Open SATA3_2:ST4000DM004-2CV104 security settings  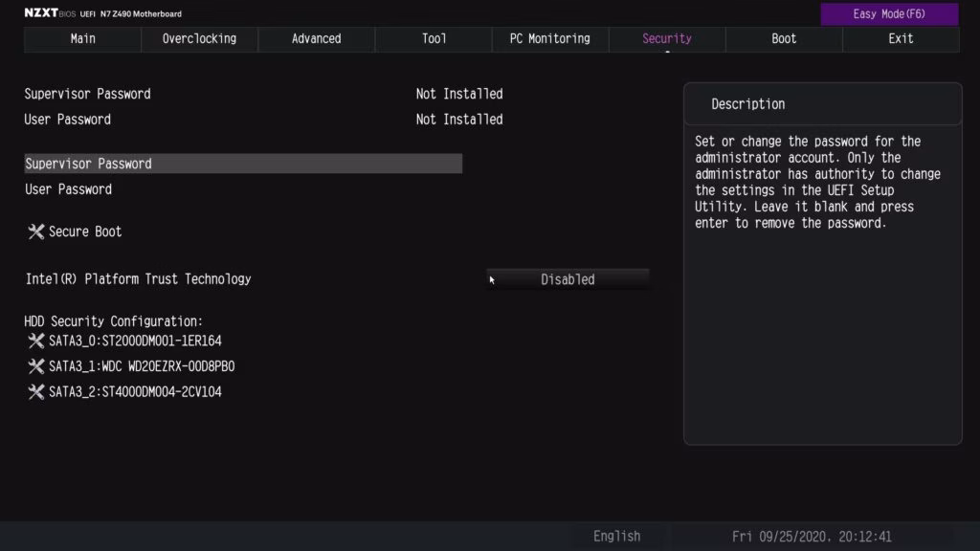(135, 391)
